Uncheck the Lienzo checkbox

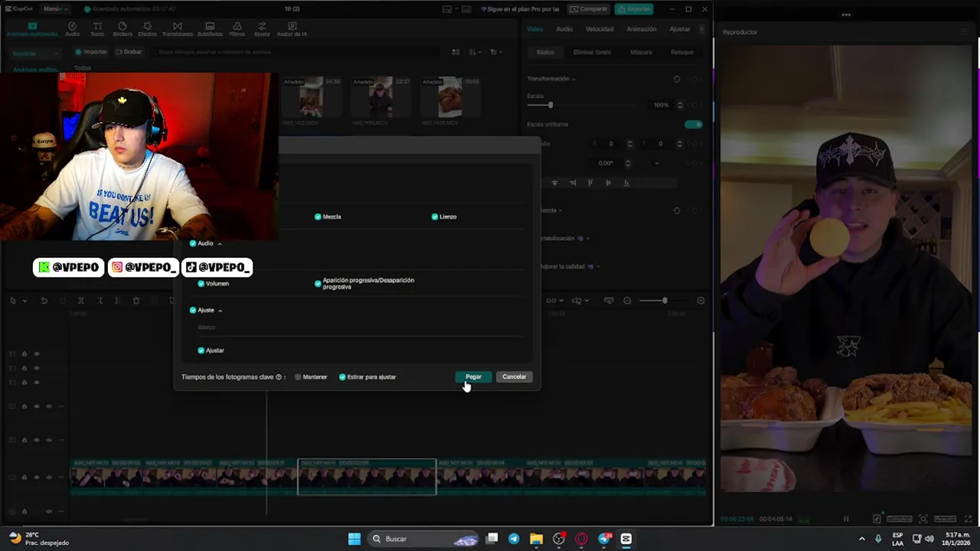coord(434,217)
